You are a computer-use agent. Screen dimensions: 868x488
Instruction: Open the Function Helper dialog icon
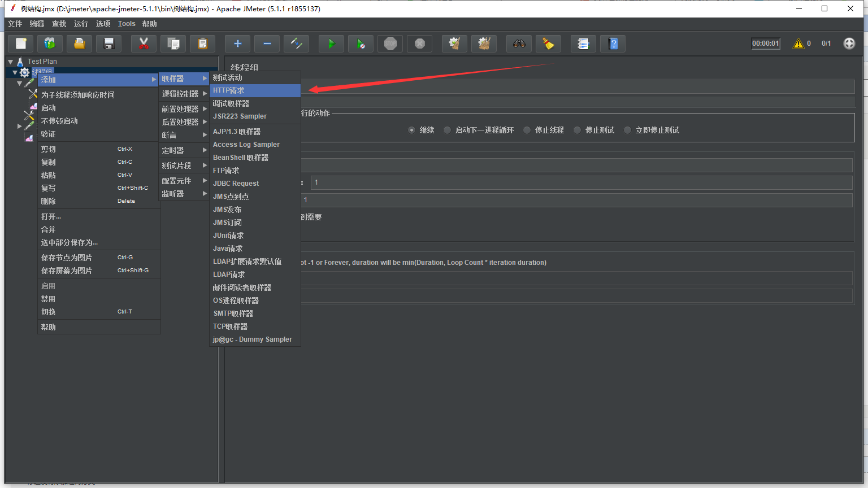pyautogui.click(x=583, y=43)
